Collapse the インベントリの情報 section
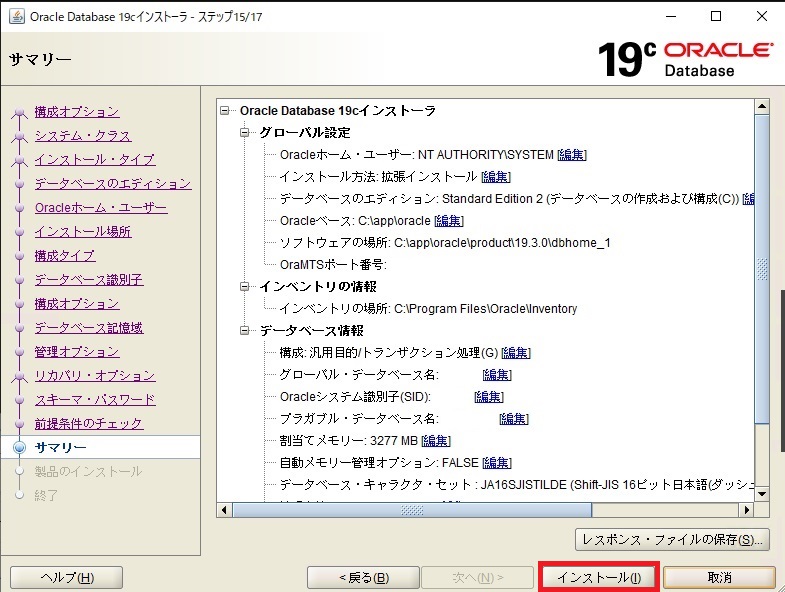The width and height of the screenshot is (785, 592). click(x=244, y=286)
